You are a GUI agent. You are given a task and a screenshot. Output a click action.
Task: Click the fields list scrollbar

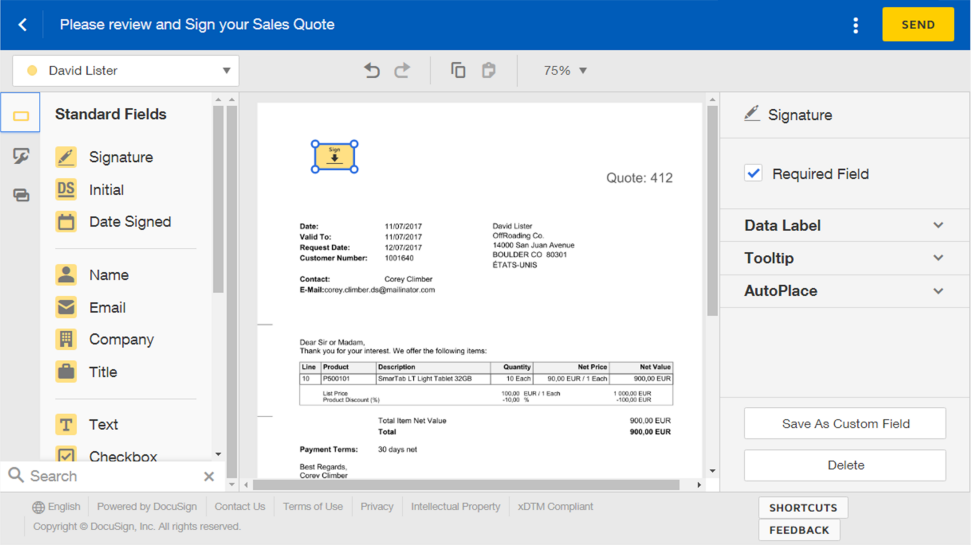(218, 198)
